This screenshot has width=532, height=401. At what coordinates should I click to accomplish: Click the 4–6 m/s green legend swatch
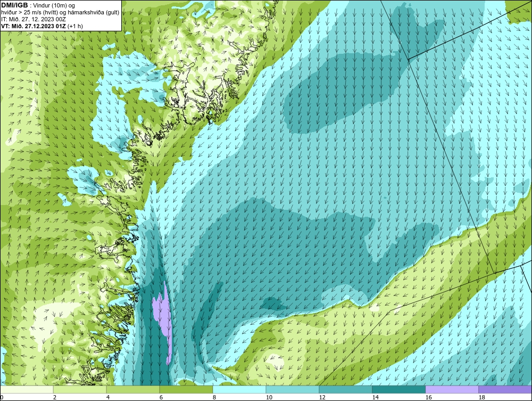[133, 389]
